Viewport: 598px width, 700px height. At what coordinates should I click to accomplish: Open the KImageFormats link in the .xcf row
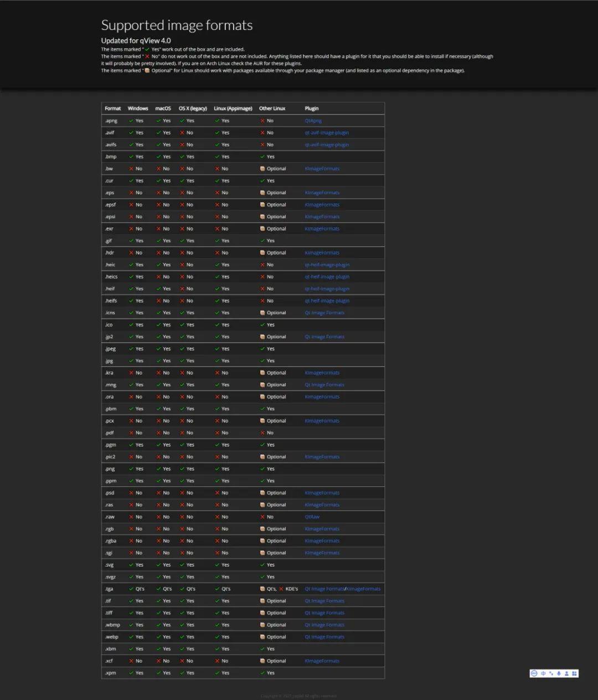(322, 661)
